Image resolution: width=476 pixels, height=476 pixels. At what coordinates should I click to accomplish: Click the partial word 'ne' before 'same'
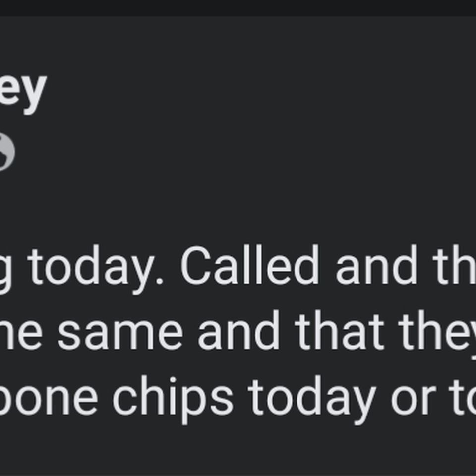[x=21, y=334]
